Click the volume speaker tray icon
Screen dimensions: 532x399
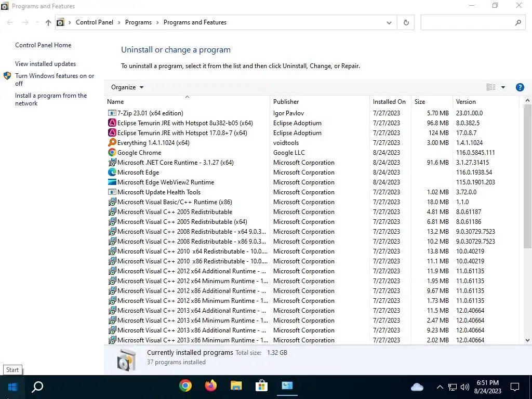point(465,387)
